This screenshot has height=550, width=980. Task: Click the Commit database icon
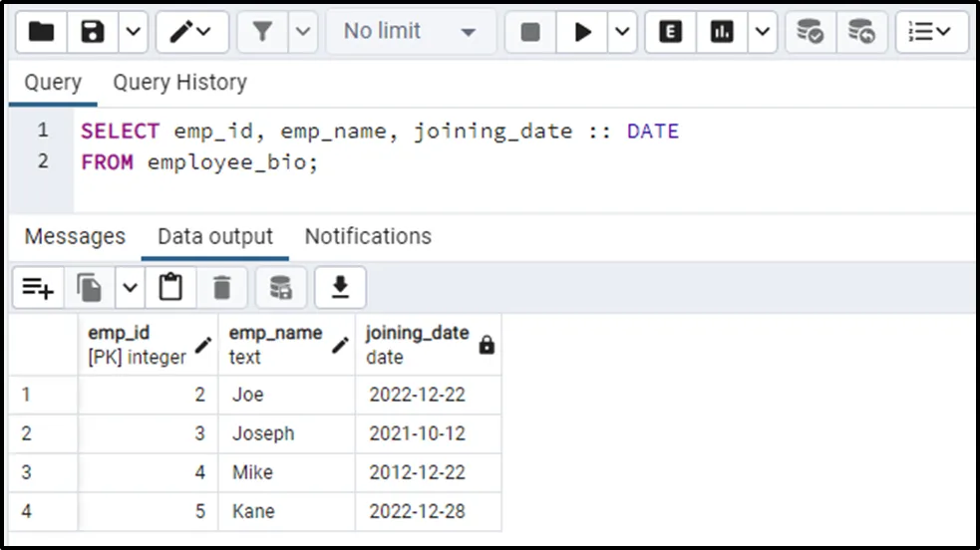coord(811,32)
